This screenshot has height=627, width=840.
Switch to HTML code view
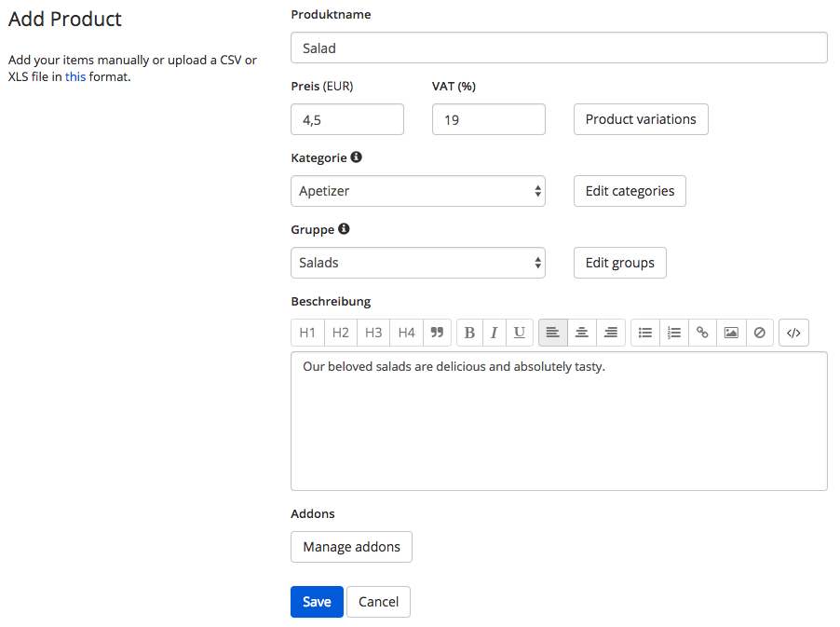pos(793,333)
